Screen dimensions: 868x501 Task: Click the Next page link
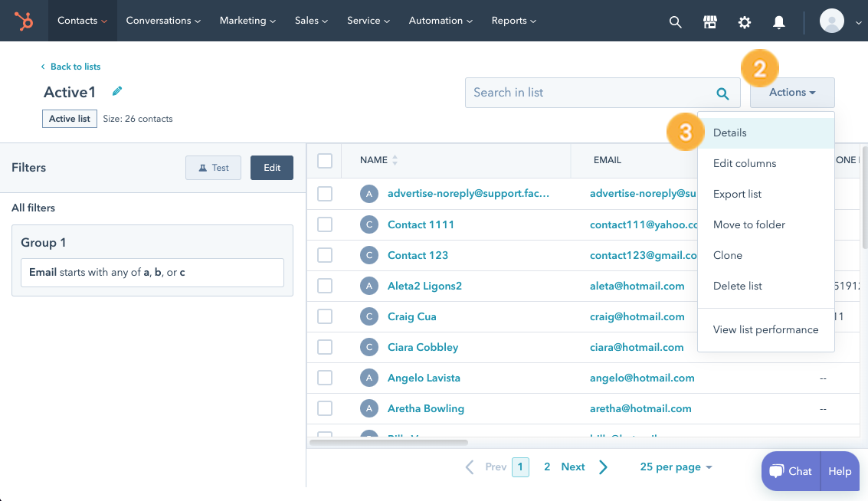click(573, 467)
